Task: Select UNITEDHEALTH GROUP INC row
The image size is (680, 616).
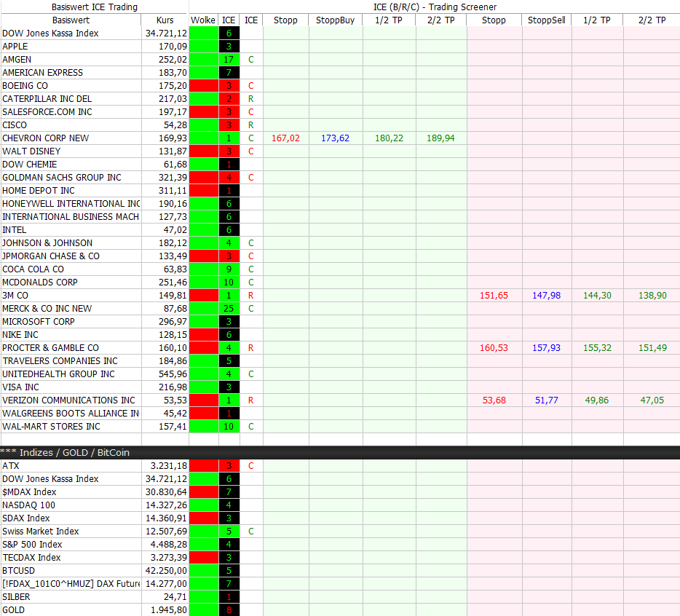Action: [x=58, y=374]
